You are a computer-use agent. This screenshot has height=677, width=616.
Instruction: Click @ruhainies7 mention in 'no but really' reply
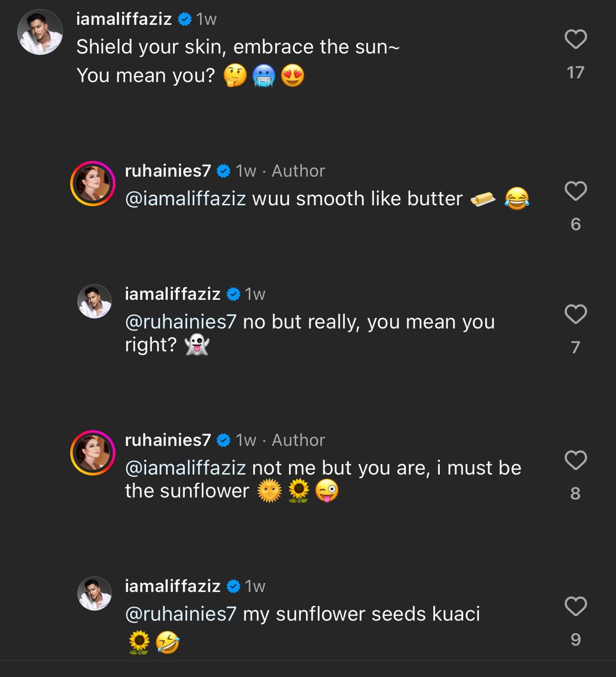pyautogui.click(x=180, y=322)
